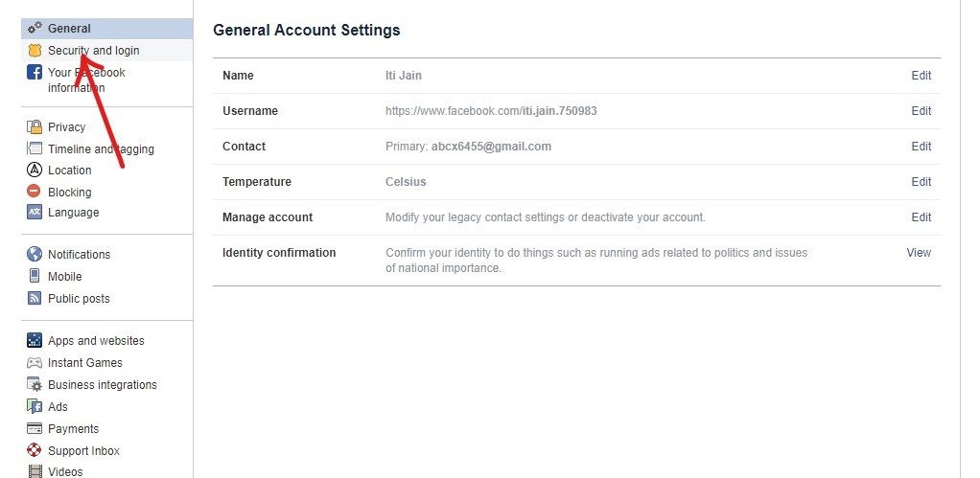Click the facebook.com/iti.jain.750983 username URL
980x478 pixels.
pos(491,111)
